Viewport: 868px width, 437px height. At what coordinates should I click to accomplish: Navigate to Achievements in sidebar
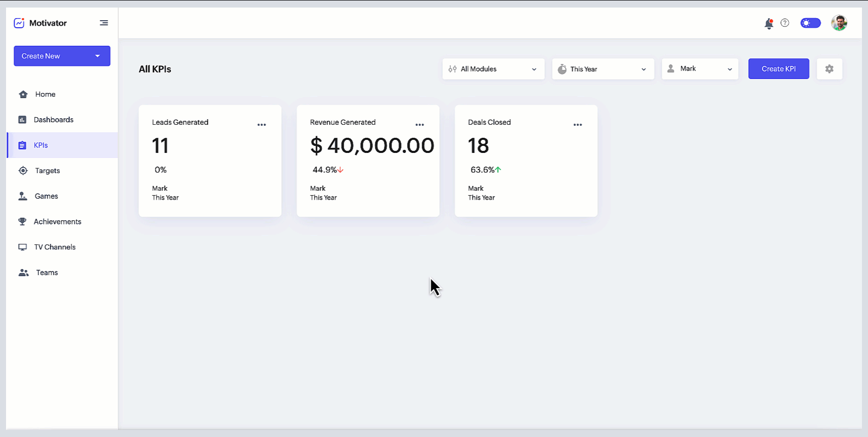[x=57, y=222]
